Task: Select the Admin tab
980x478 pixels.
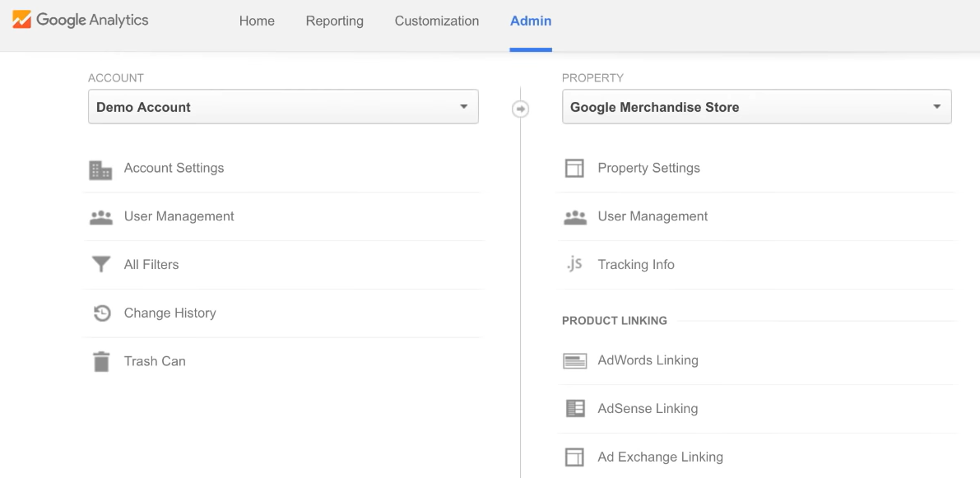Action: 531,21
